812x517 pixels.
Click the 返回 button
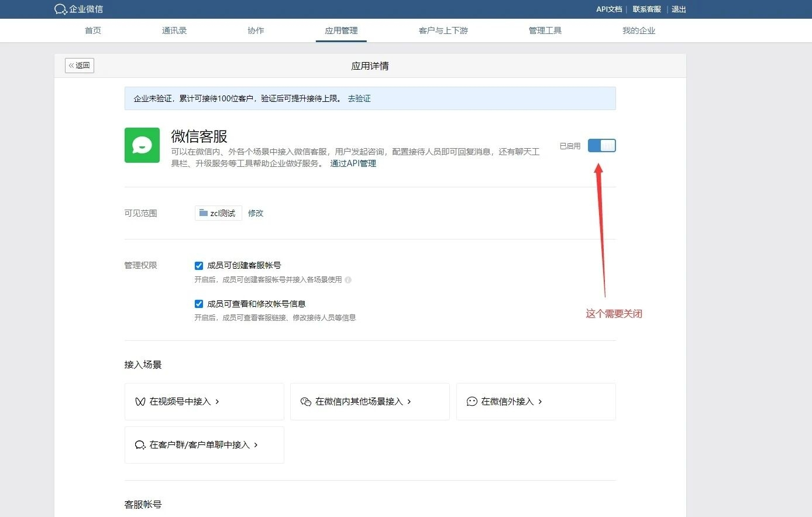tap(80, 66)
